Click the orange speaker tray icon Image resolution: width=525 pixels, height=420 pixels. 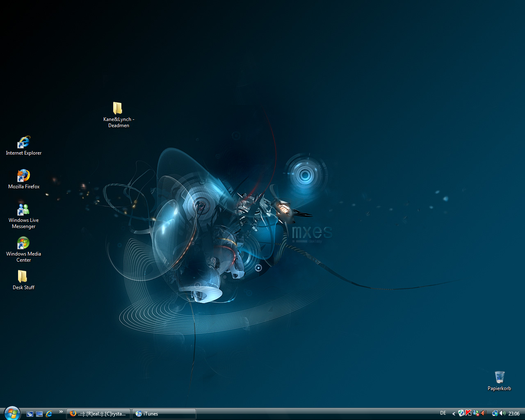484,413
